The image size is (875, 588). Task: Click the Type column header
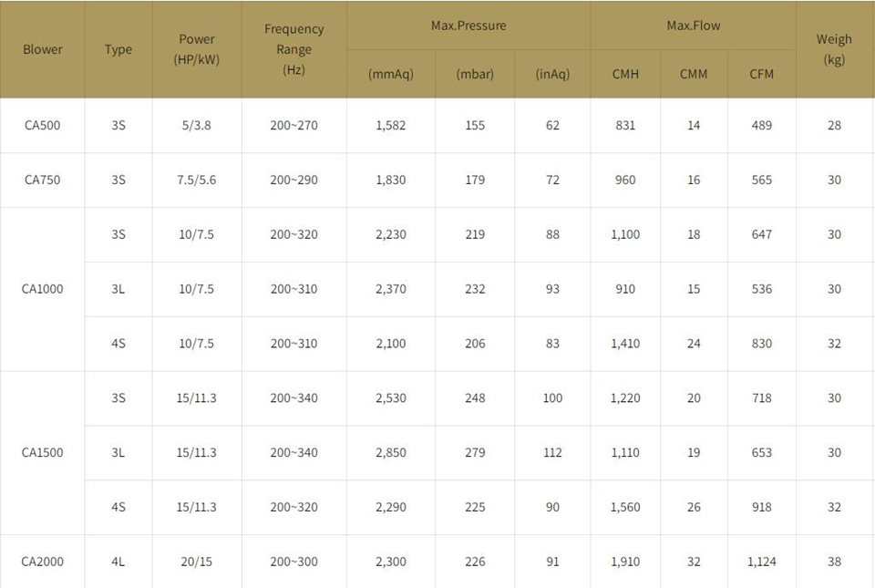coord(118,49)
